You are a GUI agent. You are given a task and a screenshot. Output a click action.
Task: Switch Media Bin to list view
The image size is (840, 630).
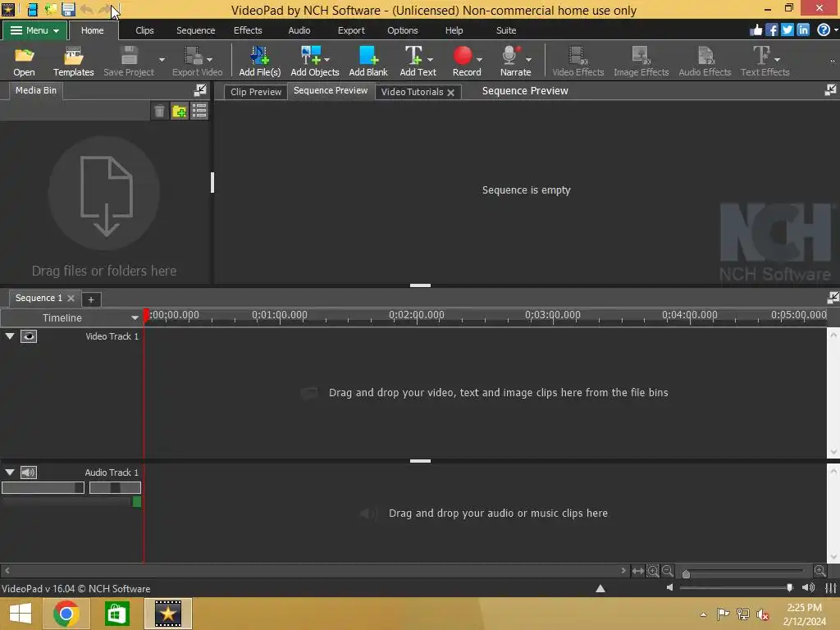[x=199, y=112]
